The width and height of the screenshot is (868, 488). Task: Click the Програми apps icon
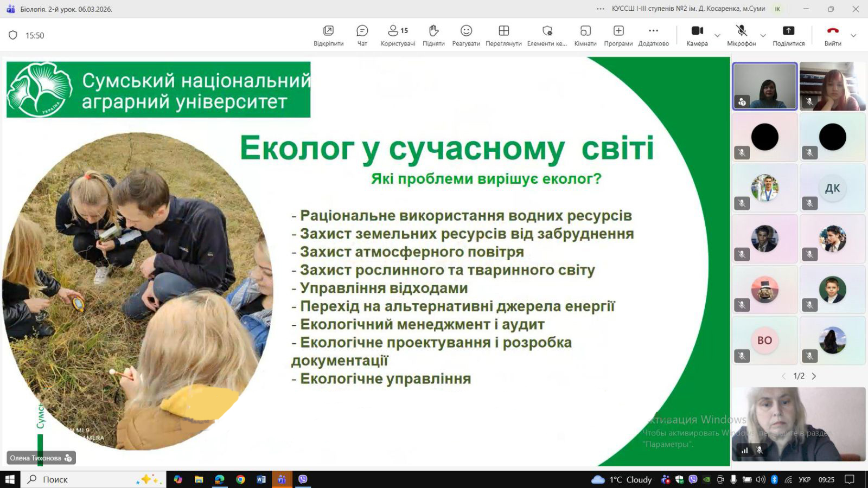click(x=618, y=35)
